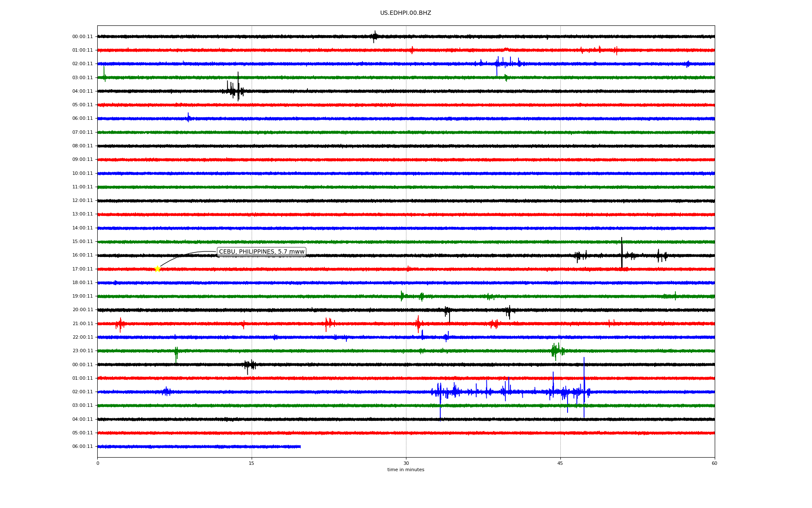Click the 15 minute x-axis tick

[x=252, y=463]
